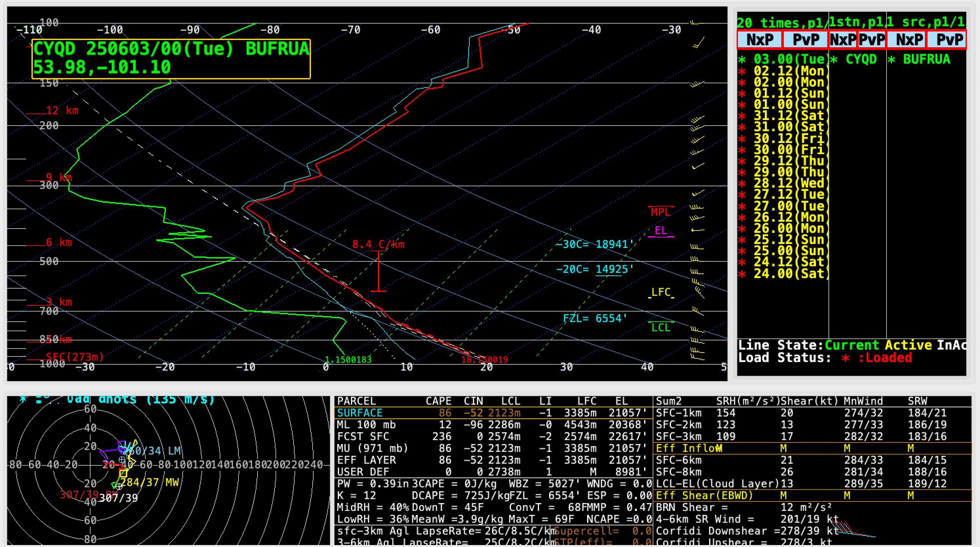Select the 29.00(Thu) sounding time
980x547 pixels.
tap(783, 172)
